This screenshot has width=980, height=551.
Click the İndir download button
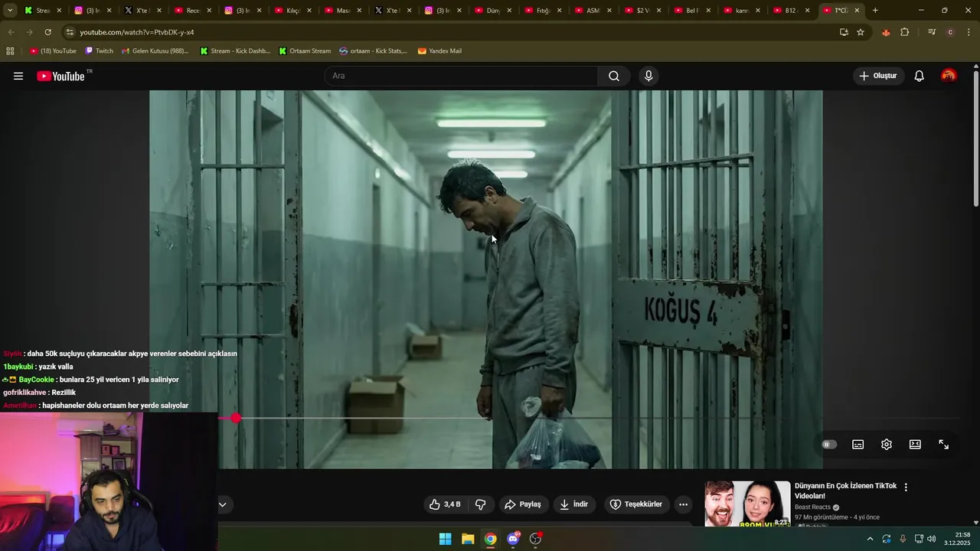pyautogui.click(x=573, y=504)
